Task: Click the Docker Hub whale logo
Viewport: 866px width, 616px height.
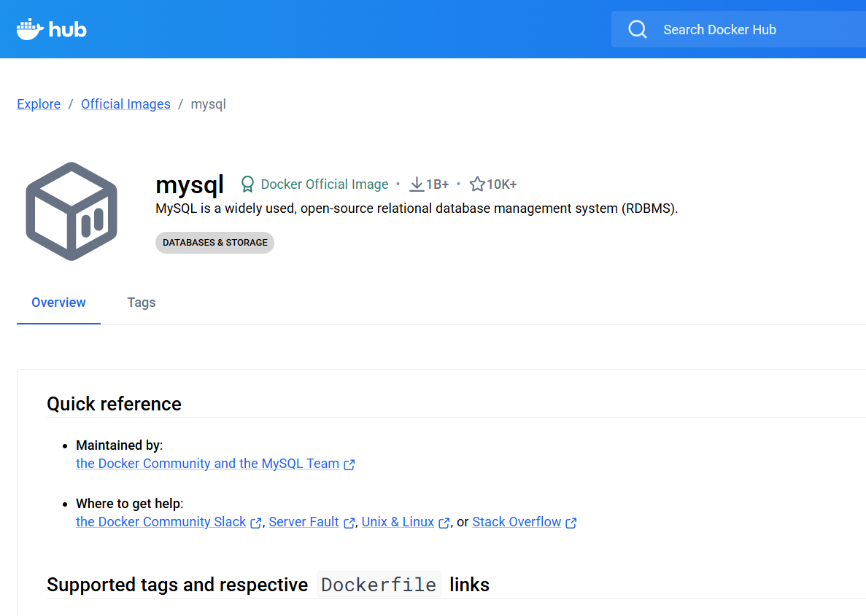Action: click(x=51, y=29)
